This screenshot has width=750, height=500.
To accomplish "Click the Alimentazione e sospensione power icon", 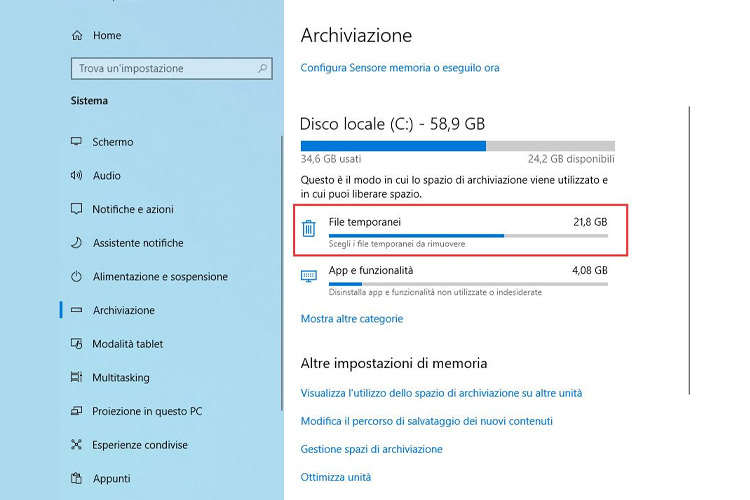I will (77, 277).
